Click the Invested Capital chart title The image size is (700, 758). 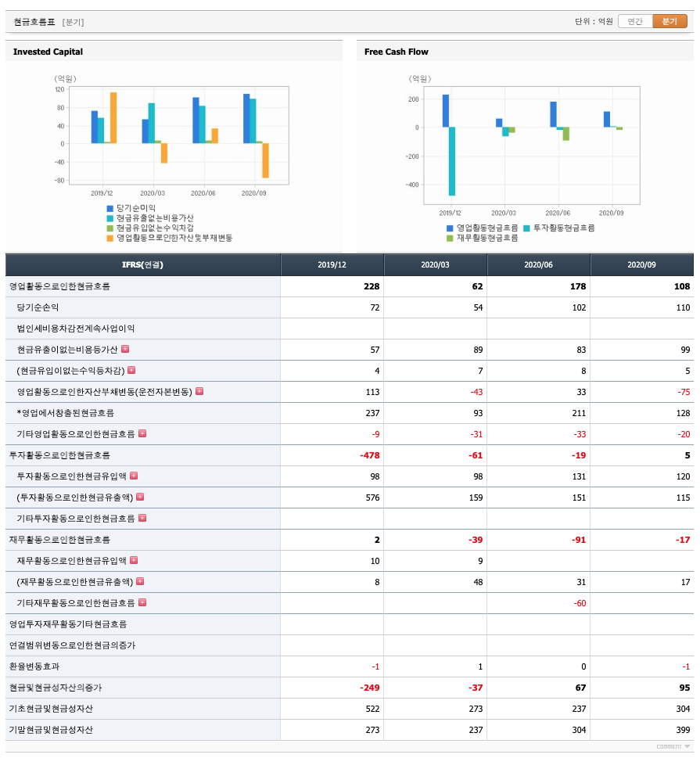(48, 52)
